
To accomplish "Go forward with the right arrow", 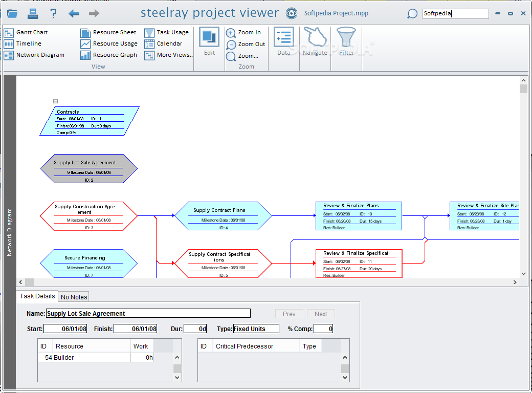I will (x=94, y=14).
